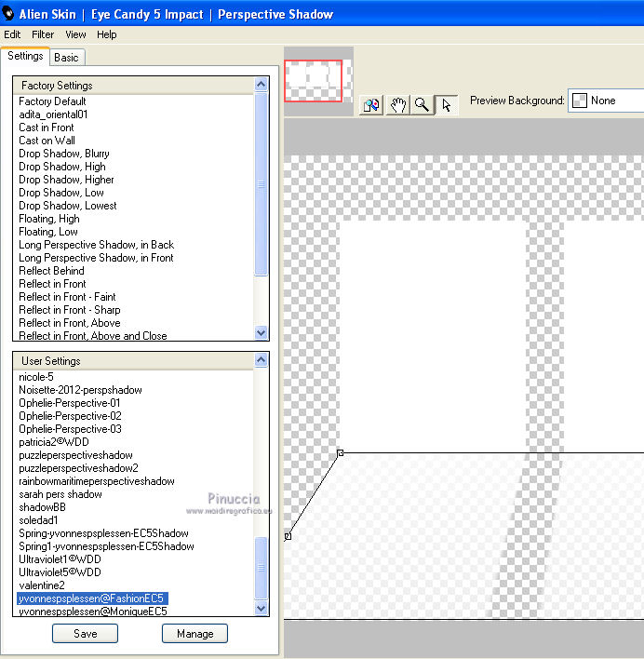Click User Settings list up arrow
Viewport: 644px width, 659px height.
pyautogui.click(x=261, y=360)
